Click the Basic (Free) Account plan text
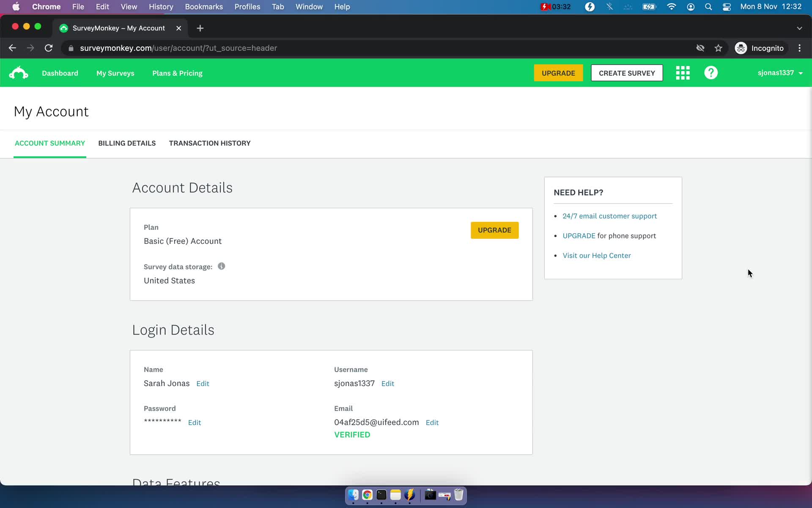Image resolution: width=812 pixels, height=508 pixels. click(x=183, y=241)
